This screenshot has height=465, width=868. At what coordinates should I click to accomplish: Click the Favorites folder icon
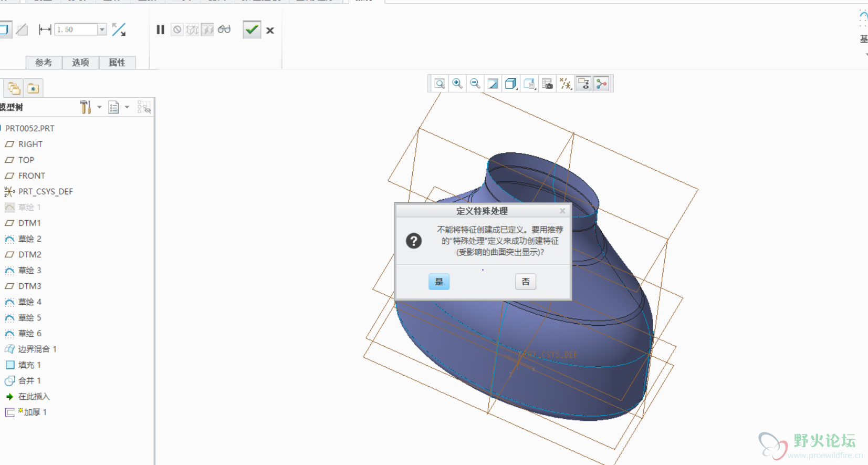point(33,88)
